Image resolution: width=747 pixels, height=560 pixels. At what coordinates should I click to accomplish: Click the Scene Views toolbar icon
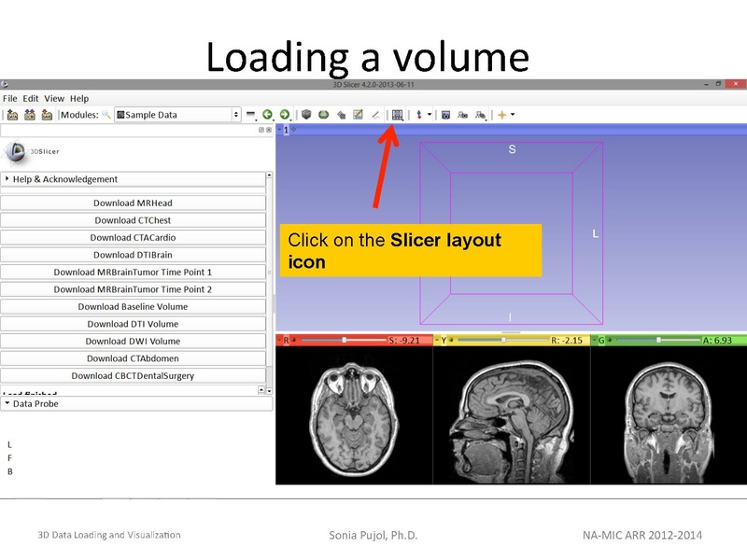(462, 115)
